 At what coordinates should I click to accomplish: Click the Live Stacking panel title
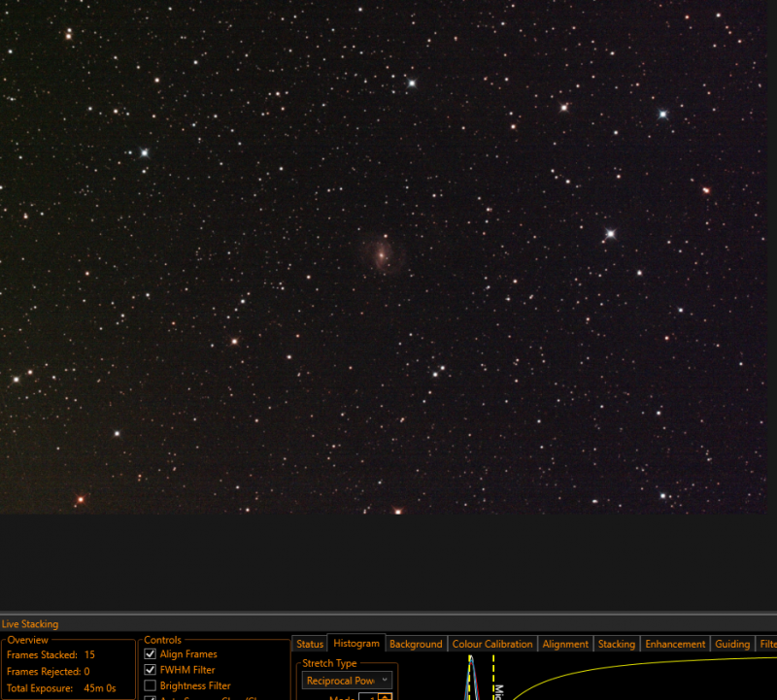tap(30, 624)
